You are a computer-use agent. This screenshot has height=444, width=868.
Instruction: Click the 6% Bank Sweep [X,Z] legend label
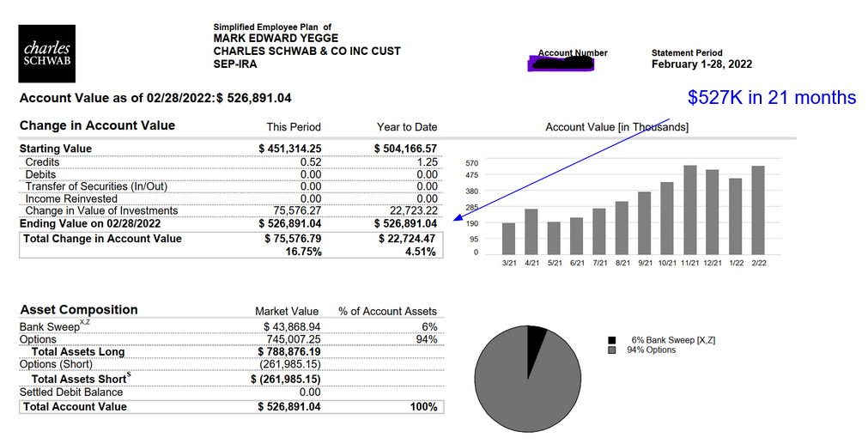point(673,340)
